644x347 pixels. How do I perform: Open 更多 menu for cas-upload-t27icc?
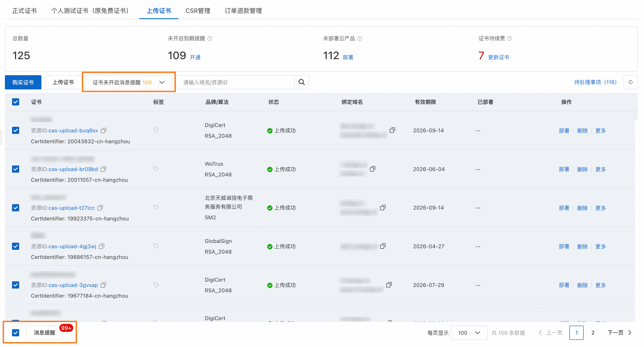click(x=601, y=208)
